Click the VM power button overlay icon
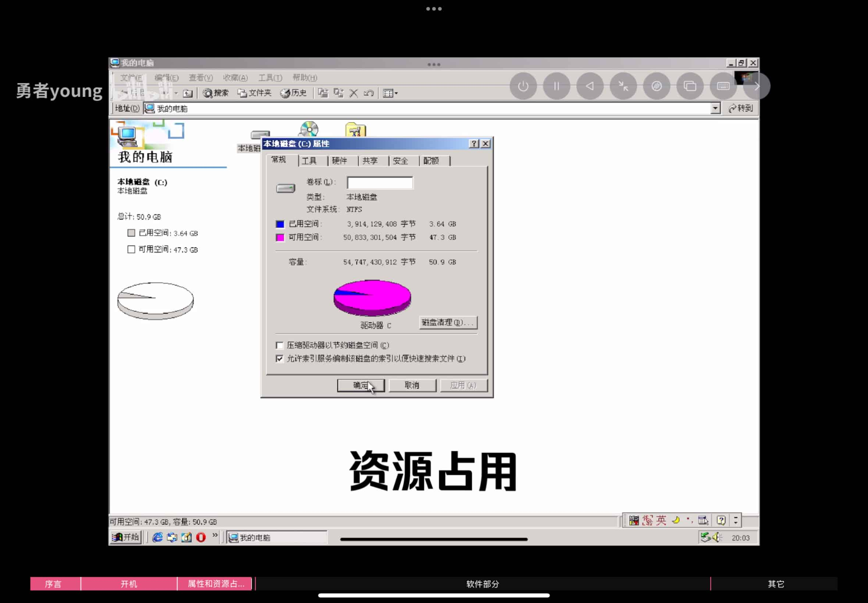 [x=523, y=86]
